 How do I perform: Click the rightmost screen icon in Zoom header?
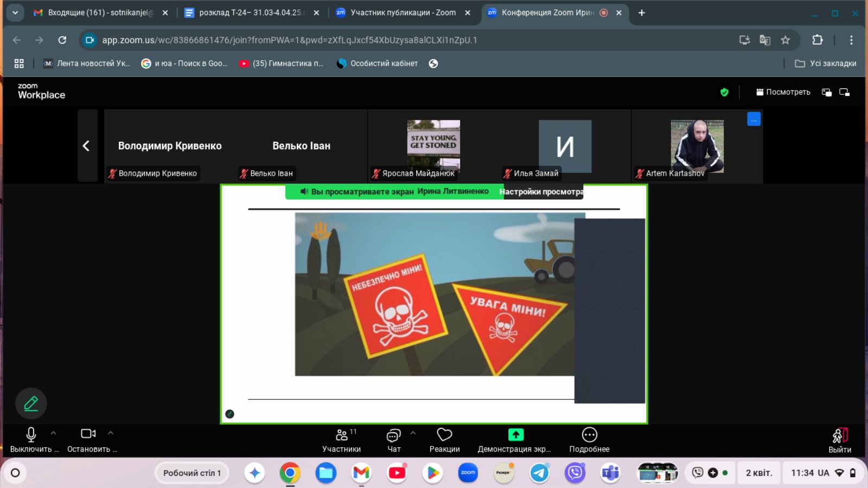845,92
